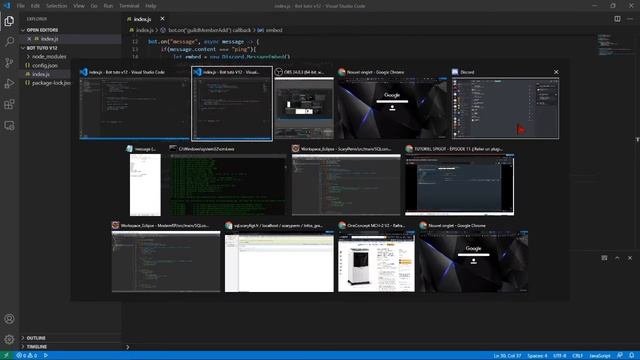Close the bottom panel
The width and height of the screenshot is (640, 360).
630,258
